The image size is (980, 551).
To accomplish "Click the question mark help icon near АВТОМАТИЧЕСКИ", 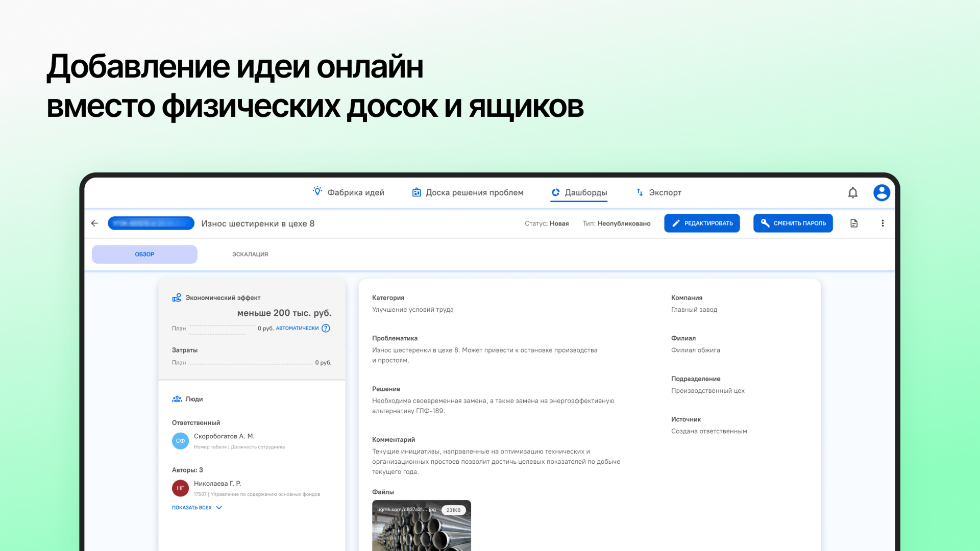I will point(326,329).
